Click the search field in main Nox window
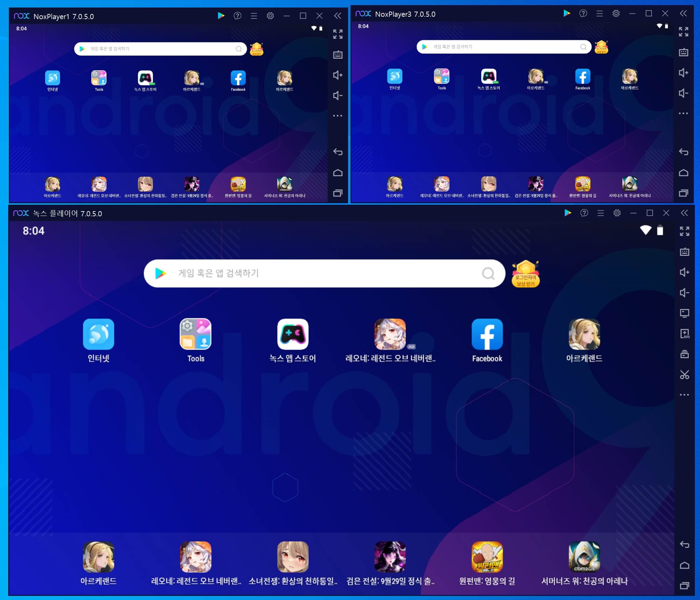The width and height of the screenshot is (700, 600). [x=324, y=273]
